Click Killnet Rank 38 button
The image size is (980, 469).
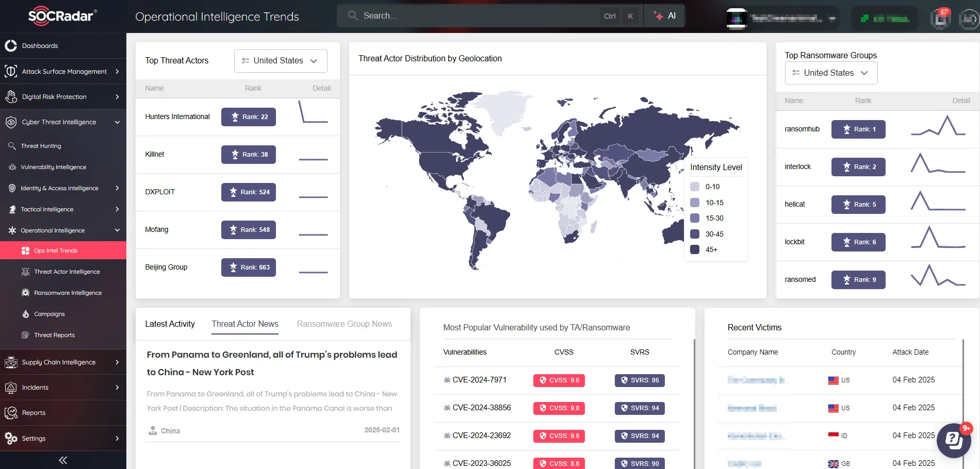(249, 155)
